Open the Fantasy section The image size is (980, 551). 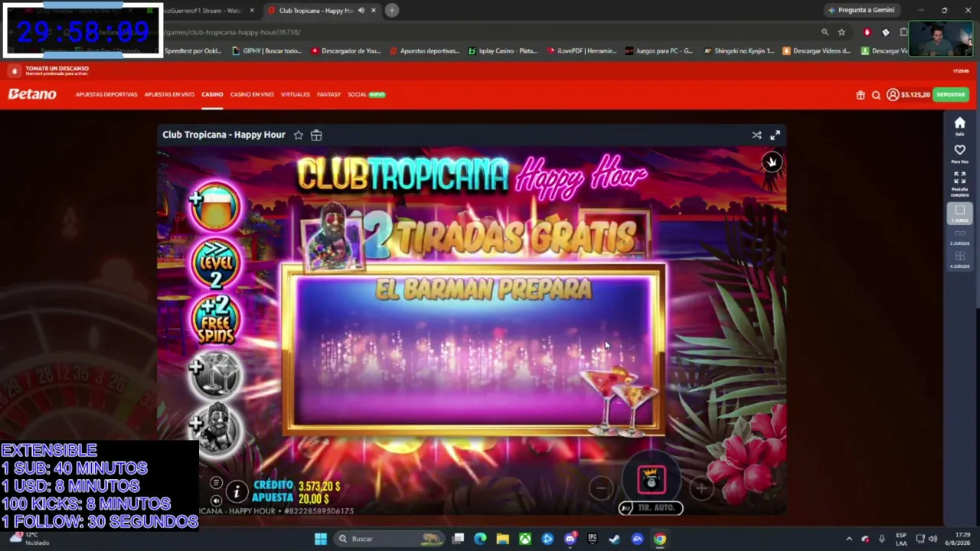pos(328,94)
